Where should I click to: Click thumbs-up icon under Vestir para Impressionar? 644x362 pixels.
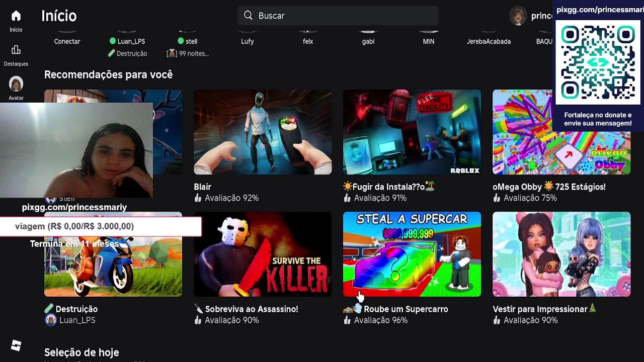click(x=497, y=320)
